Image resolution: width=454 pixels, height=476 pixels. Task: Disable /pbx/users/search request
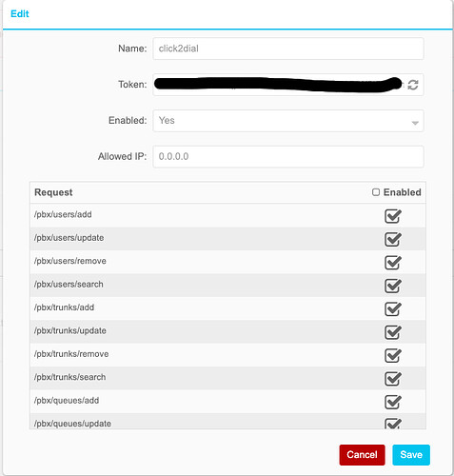pos(393,286)
